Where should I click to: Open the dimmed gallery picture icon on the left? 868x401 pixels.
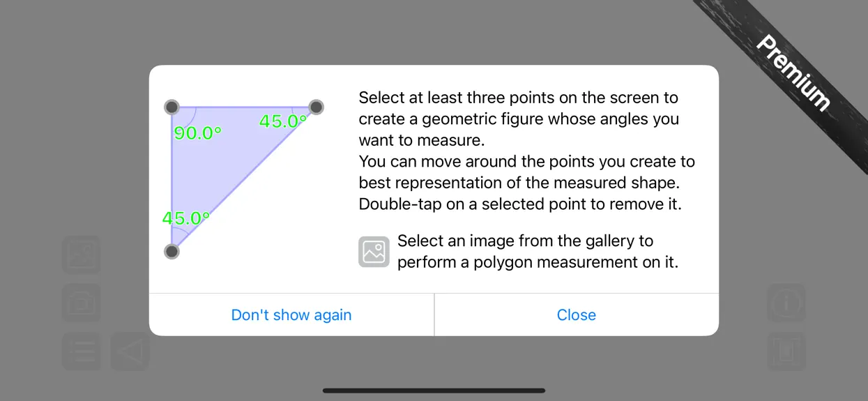[82, 255]
